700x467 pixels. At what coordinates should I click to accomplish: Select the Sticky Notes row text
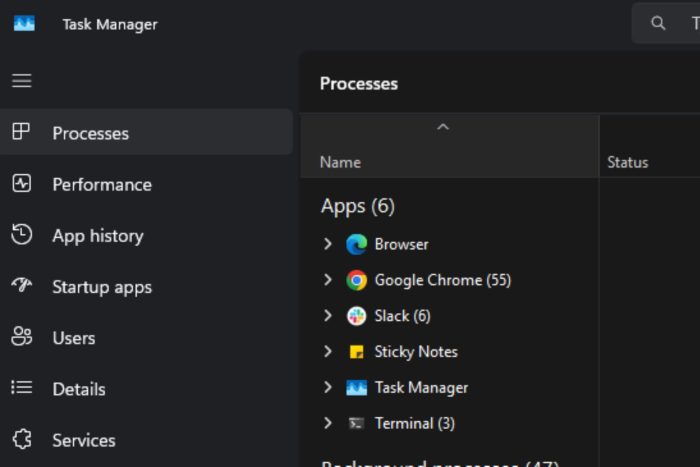416,352
